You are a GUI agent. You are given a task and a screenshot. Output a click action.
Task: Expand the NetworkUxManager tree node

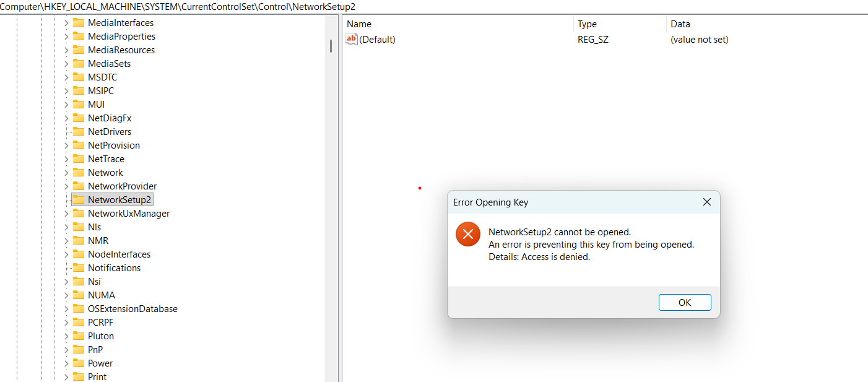coord(66,214)
